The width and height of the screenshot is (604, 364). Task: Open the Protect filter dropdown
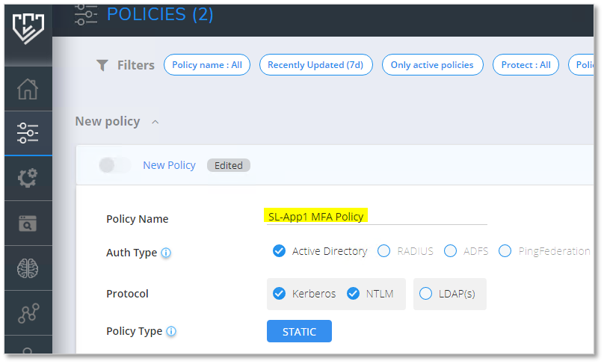pyautogui.click(x=526, y=65)
